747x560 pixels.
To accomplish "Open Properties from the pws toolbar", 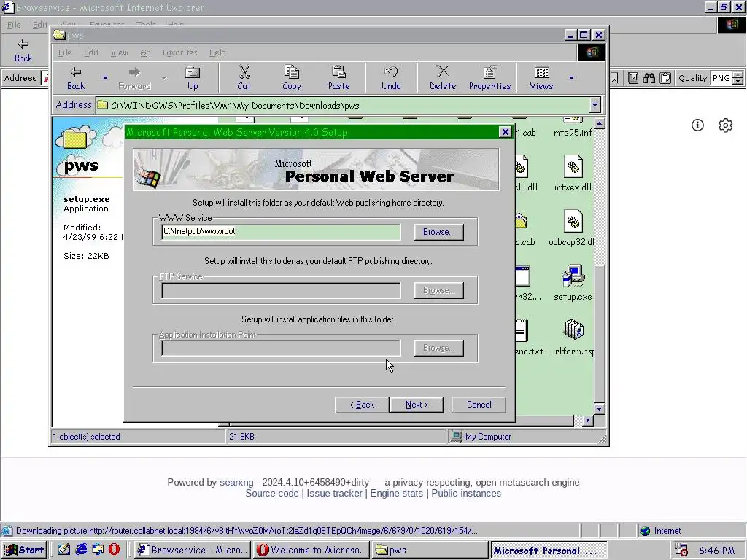I will [489, 77].
